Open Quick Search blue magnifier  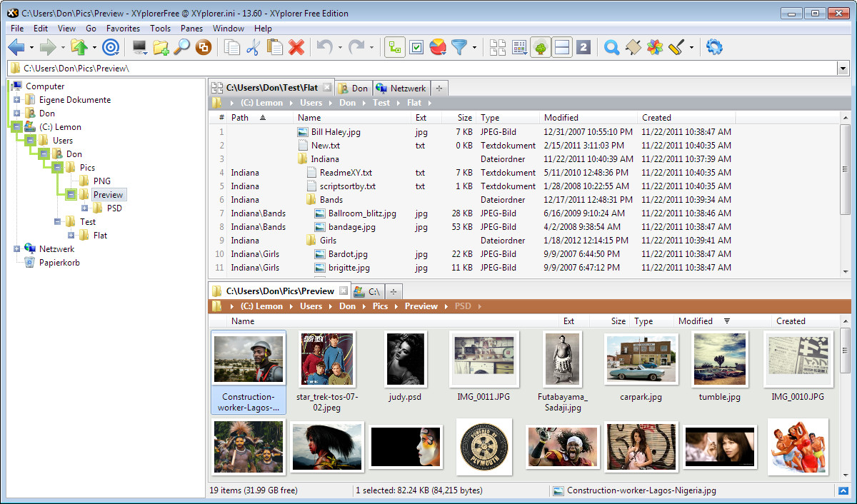pyautogui.click(x=611, y=48)
